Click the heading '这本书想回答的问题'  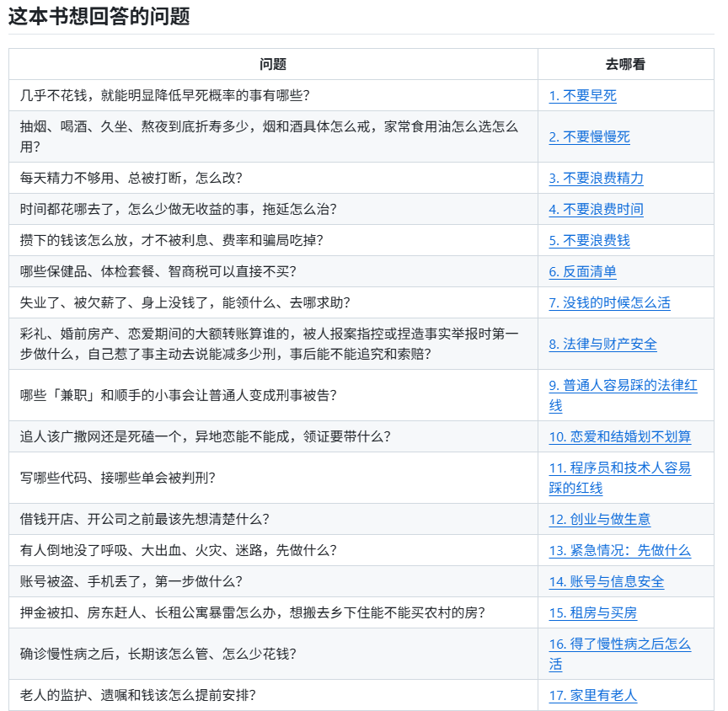99,16
